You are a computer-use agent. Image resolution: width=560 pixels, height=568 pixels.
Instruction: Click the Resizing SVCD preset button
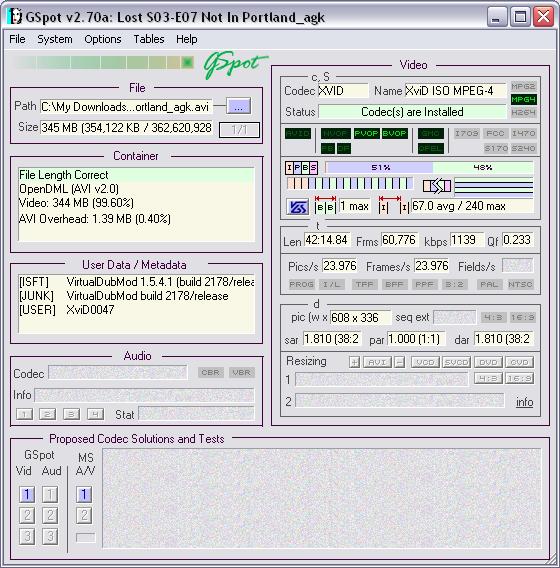456,362
